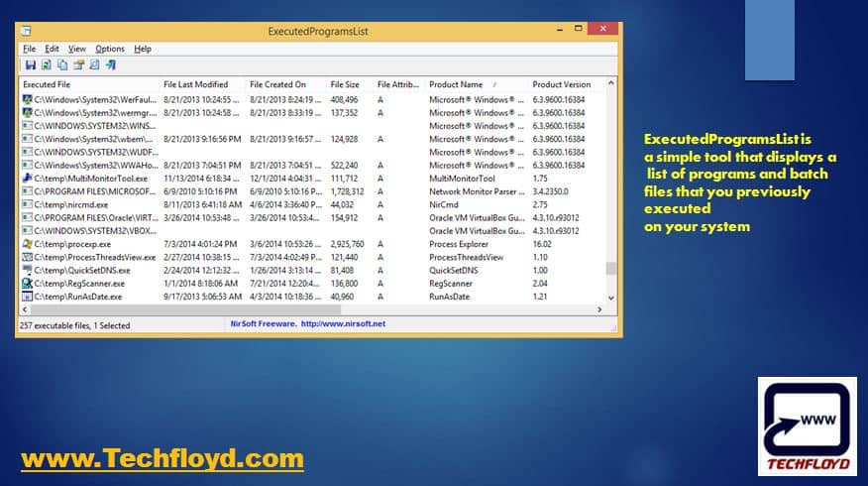Viewport: 868px width, 486px height.
Task: Select row C:\WINDOWS\SYSTEM32\WINS...
Action: [313, 126]
